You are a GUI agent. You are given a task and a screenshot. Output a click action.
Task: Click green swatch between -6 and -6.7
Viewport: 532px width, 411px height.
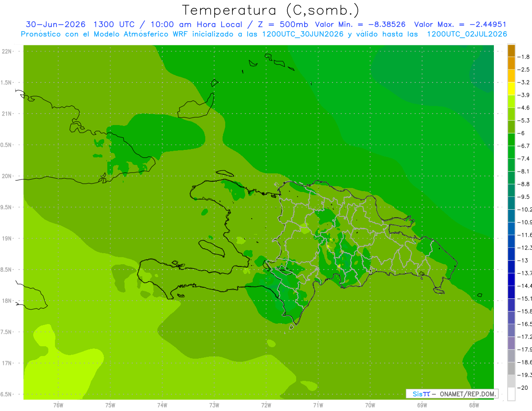pyautogui.click(x=511, y=140)
